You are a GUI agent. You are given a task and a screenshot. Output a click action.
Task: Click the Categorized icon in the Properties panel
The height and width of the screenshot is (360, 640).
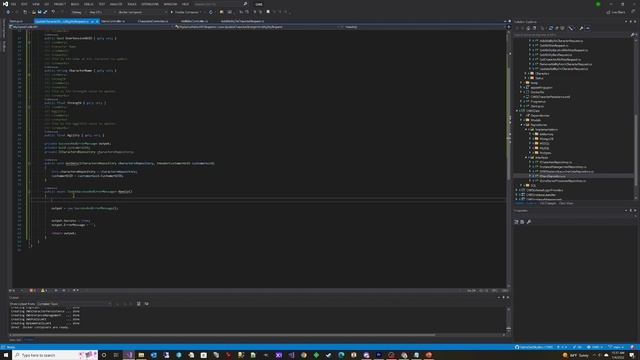(516, 222)
